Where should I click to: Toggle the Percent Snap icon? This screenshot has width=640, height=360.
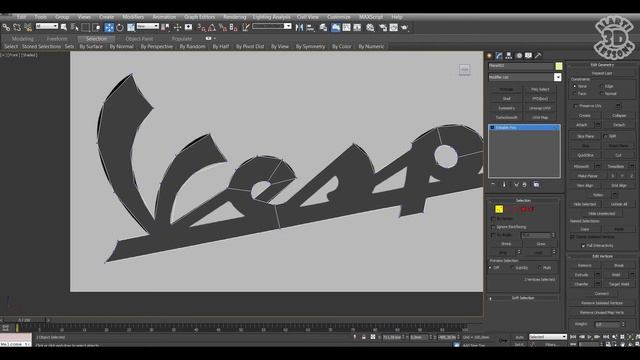click(x=223, y=27)
